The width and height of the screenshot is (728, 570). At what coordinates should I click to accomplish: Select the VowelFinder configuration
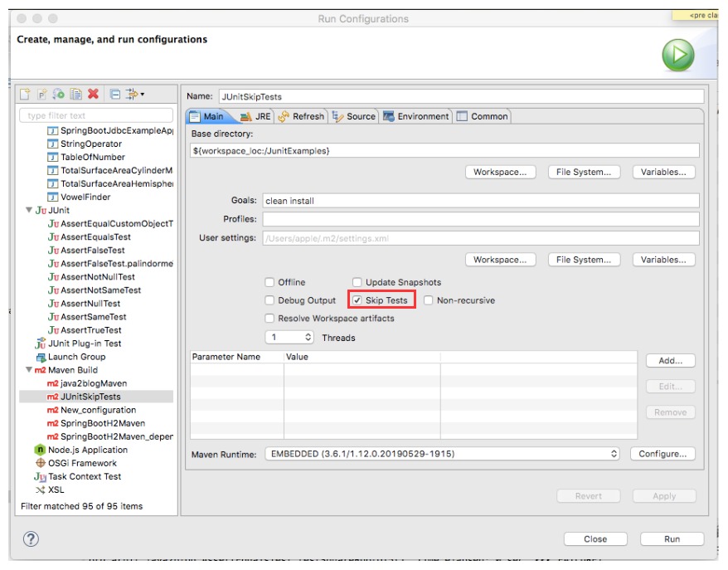coord(79,197)
